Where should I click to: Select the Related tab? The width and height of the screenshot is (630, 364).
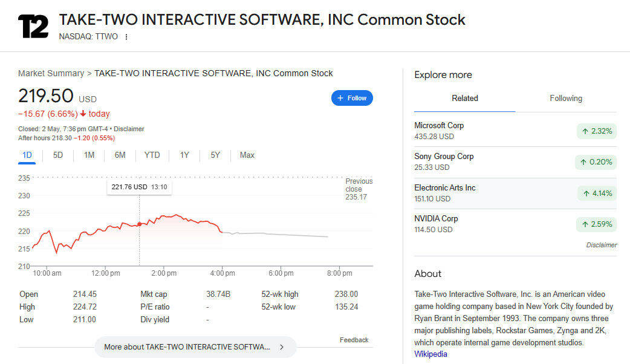tap(465, 99)
